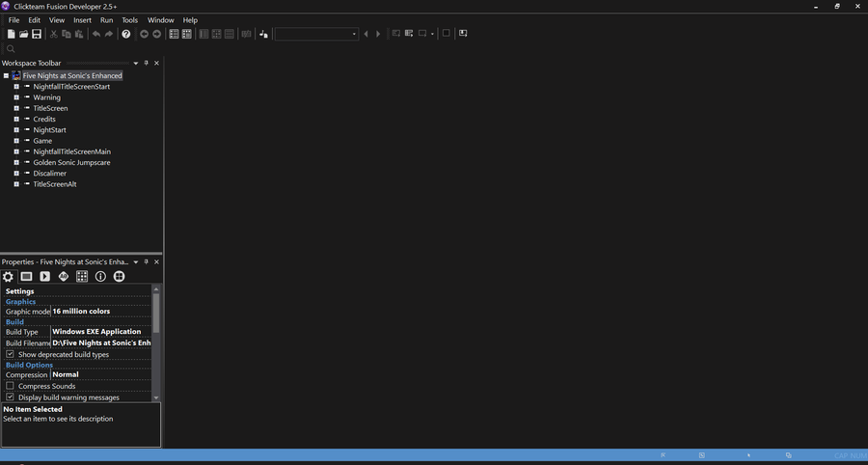Click the Copy toolbar icon

[x=67, y=35]
